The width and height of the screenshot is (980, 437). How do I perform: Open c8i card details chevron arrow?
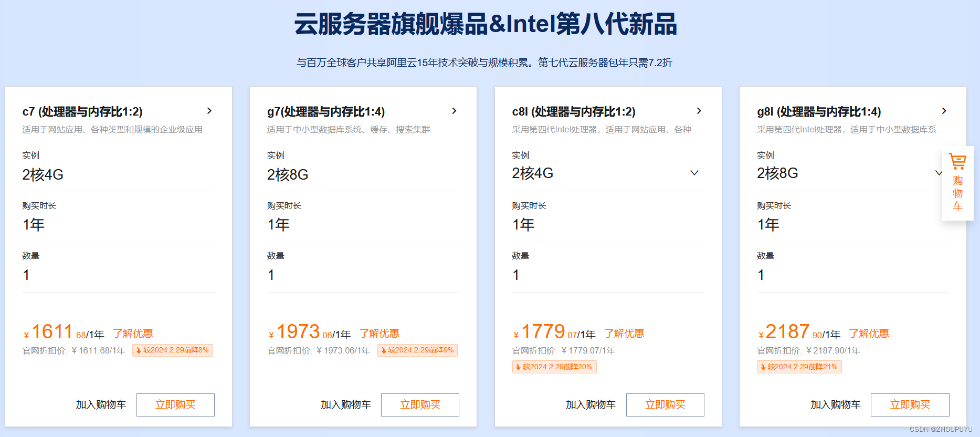tap(699, 111)
